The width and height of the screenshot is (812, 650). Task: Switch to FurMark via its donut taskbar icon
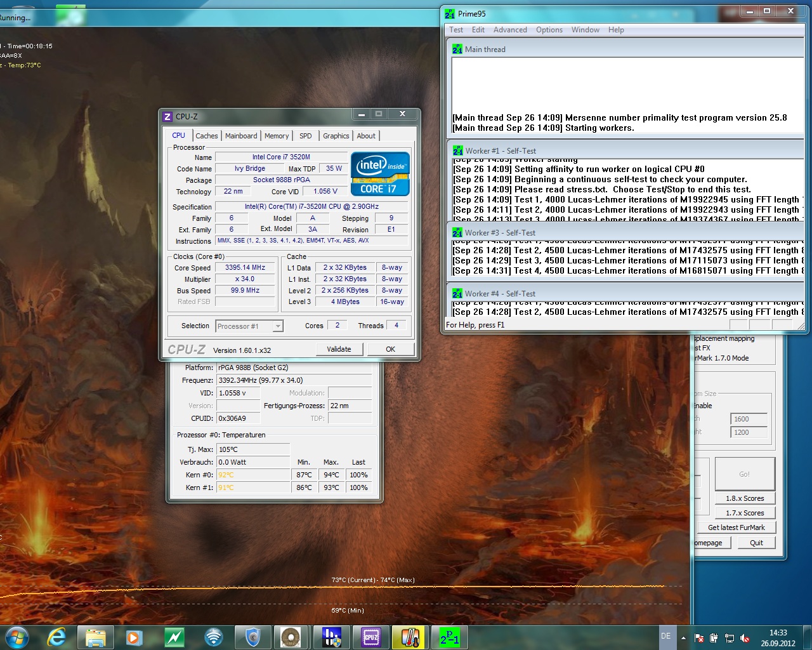pos(292,637)
